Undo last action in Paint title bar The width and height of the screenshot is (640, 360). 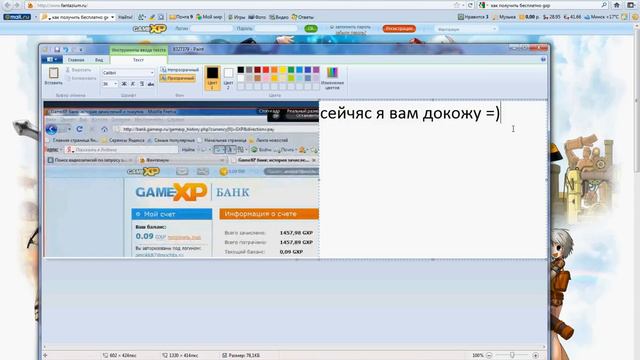click(66, 49)
